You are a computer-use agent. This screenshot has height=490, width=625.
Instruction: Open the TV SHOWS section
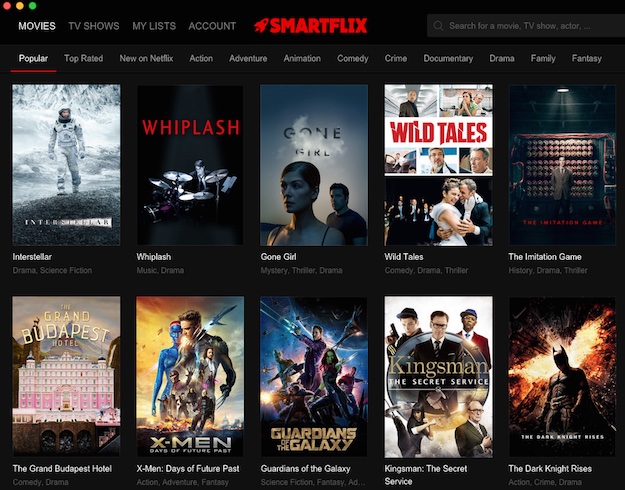94,26
